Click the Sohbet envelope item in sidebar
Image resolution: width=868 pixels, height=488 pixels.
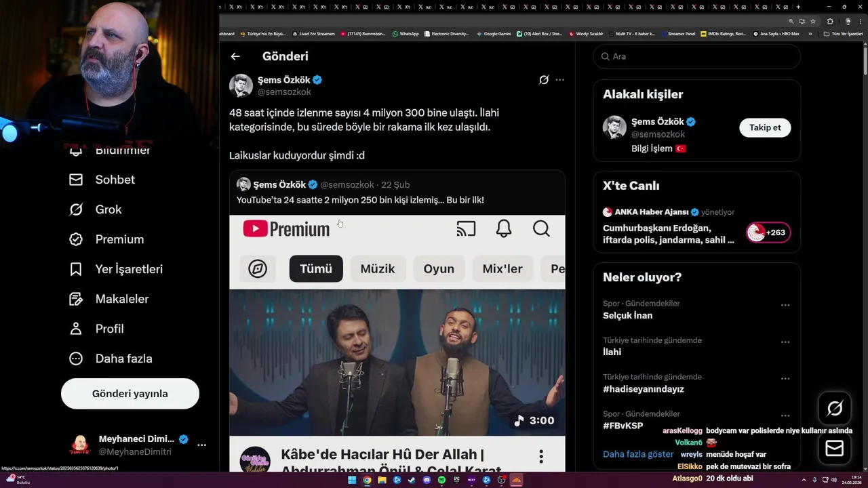[102, 180]
